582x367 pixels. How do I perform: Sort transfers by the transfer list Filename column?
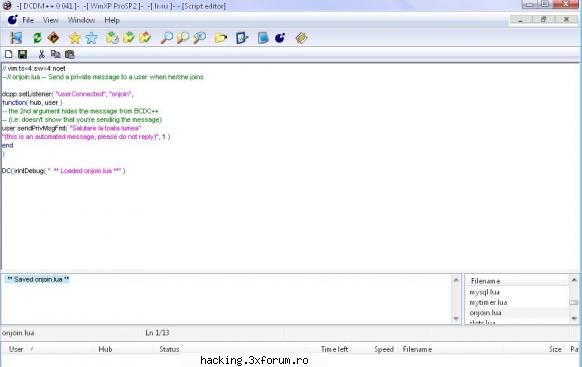[x=417, y=349]
